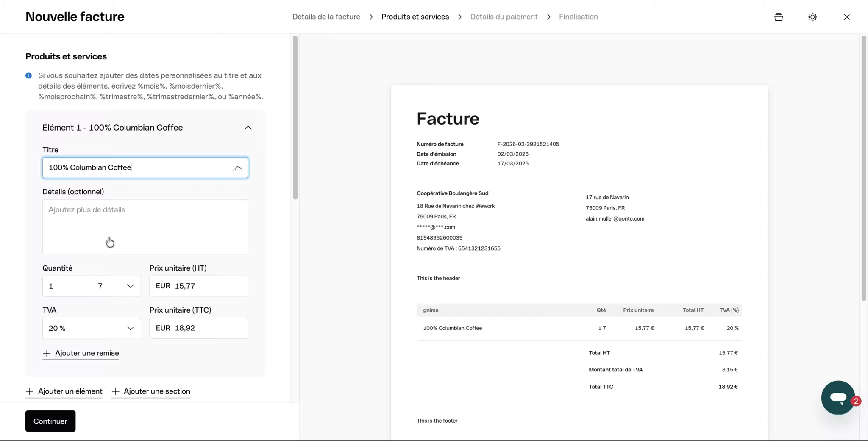Click in the Détails (optionnel) text area

145,227
